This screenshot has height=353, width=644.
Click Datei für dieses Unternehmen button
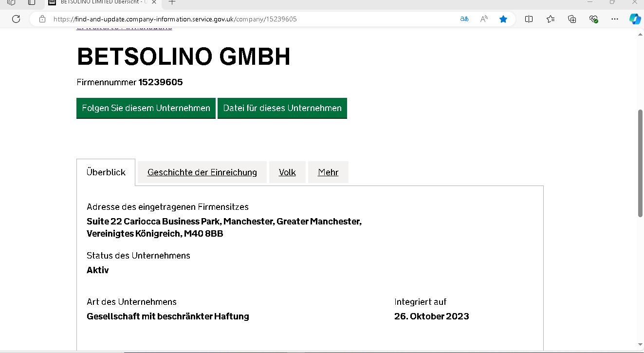coord(282,108)
